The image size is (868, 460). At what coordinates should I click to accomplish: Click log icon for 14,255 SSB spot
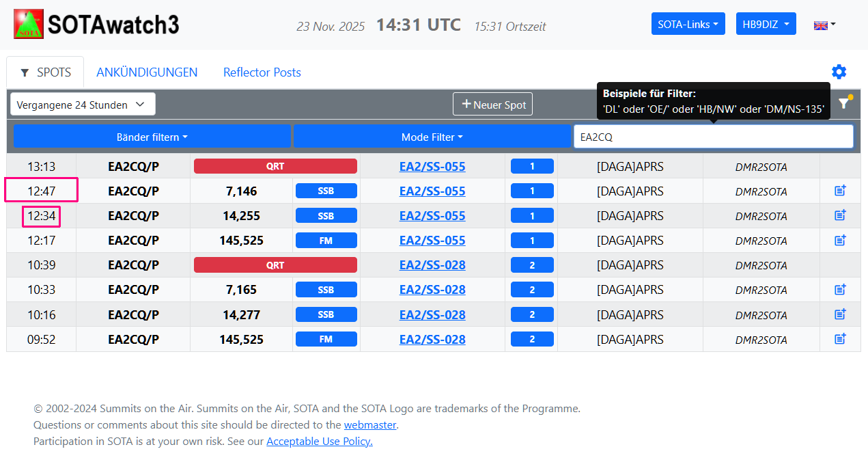click(x=840, y=216)
